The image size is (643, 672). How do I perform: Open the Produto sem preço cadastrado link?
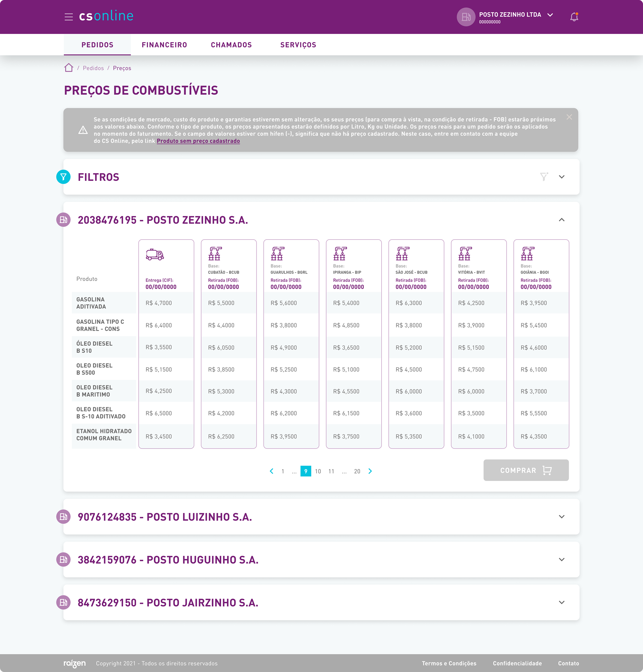coord(198,141)
